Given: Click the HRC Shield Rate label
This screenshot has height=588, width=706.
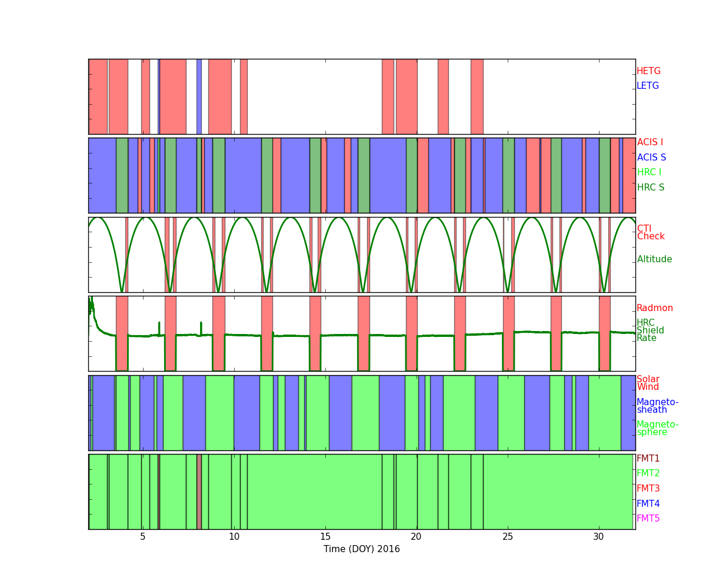Looking at the screenshot, I should (x=650, y=330).
